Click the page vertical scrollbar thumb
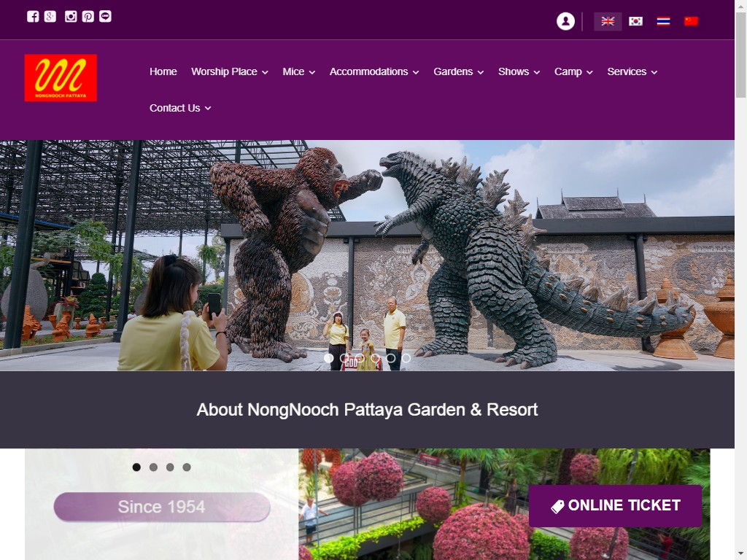This screenshot has height=560, width=747. click(x=741, y=55)
